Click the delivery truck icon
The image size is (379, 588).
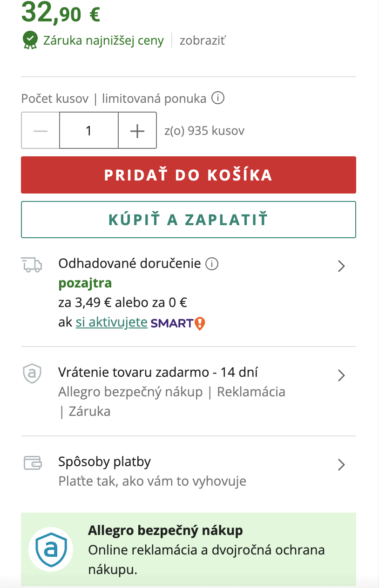tap(32, 265)
